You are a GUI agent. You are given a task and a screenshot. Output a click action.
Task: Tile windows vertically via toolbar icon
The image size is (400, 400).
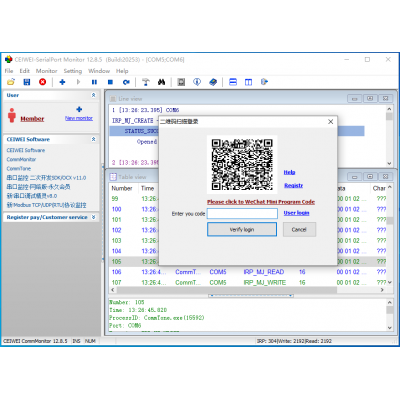249,82
